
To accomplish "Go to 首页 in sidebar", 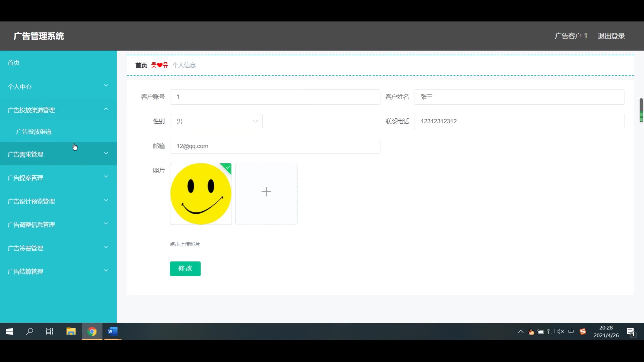I will point(14,63).
